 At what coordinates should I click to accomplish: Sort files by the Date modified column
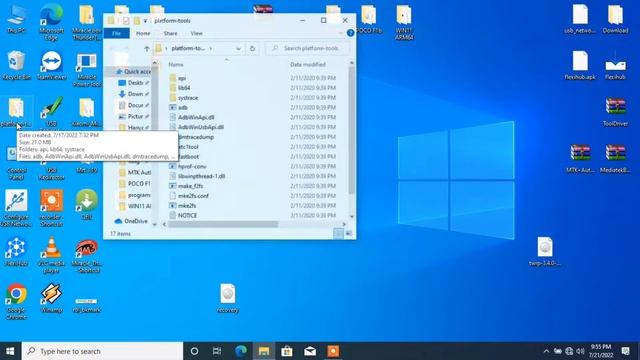[308, 64]
